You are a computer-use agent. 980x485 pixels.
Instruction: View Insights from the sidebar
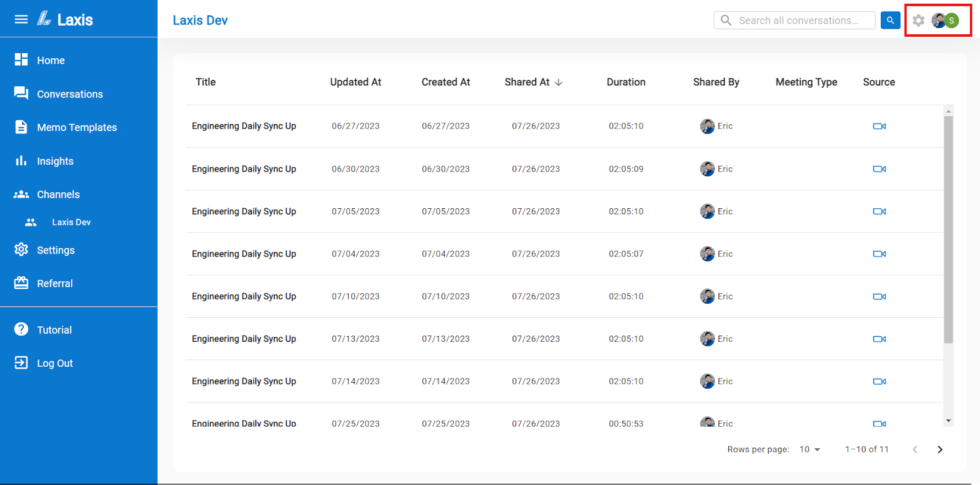click(55, 161)
